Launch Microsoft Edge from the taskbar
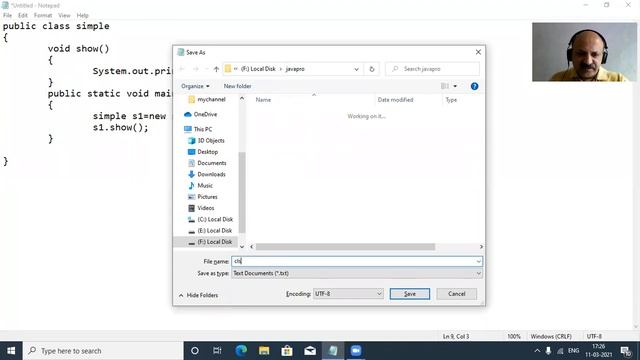Viewport: 640px width, 360px height. 241,351
